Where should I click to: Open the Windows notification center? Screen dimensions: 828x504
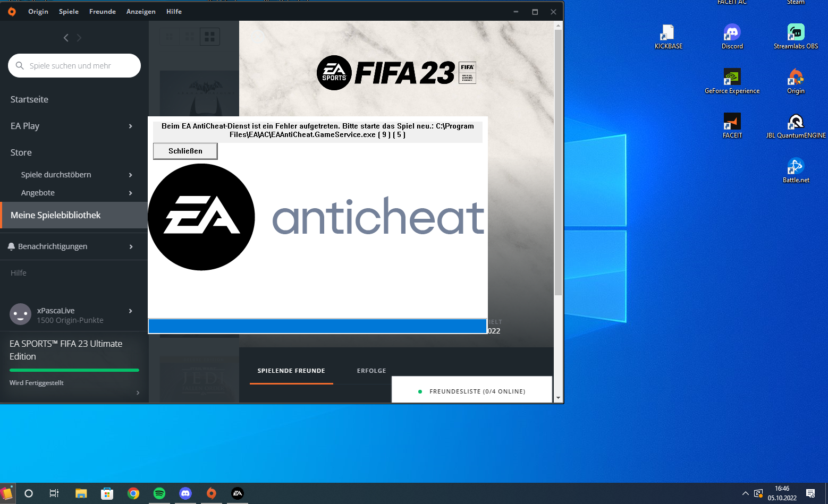pyautogui.click(x=810, y=493)
